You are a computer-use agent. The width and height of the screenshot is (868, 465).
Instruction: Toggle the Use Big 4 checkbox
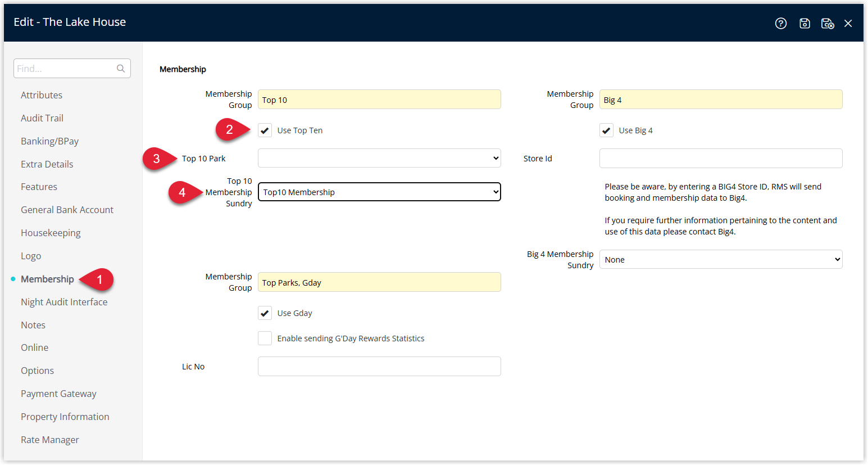[606, 130]
